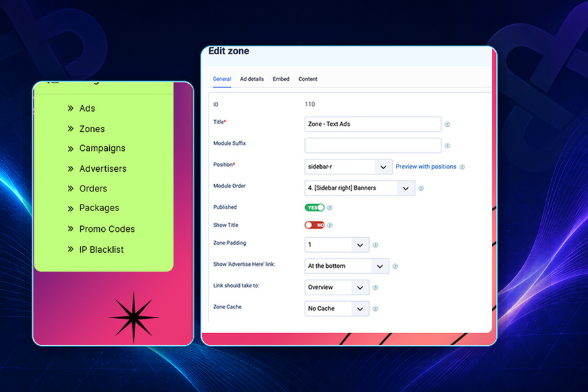Click the Title input field with Zone - Text Ads
This screenshot has width=588, height=392.
tap(373, 124)
